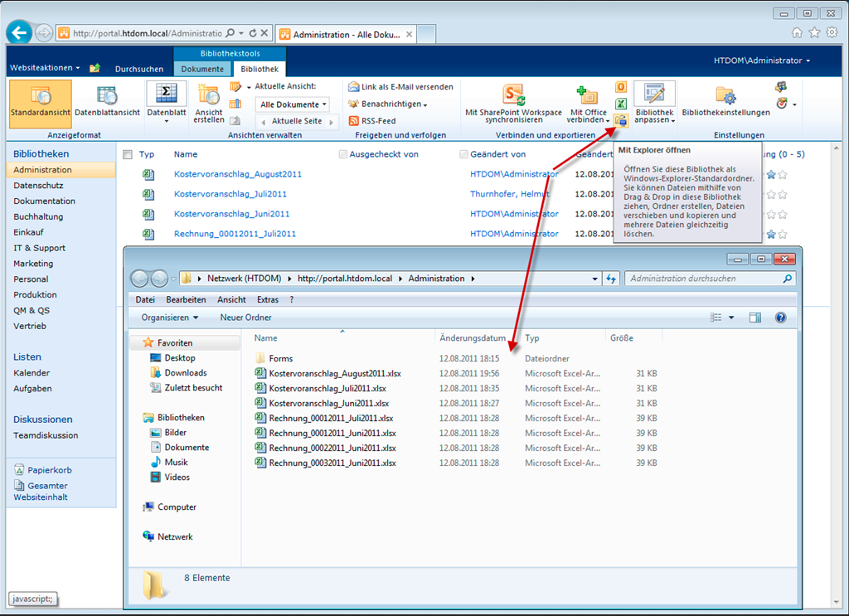Screen dimensions: 849x616
Task: Click the Datenblatt sigma table icon
Action: pos(166,93)
